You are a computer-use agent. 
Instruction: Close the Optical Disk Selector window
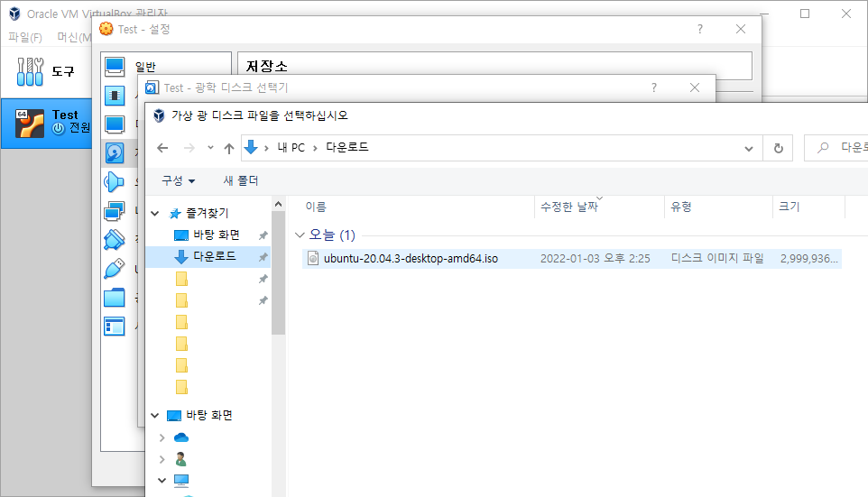tap(695, 87)
